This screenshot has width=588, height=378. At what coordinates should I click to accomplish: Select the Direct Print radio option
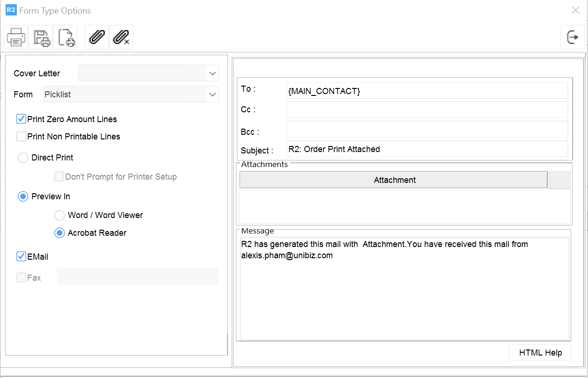[23, 158]
